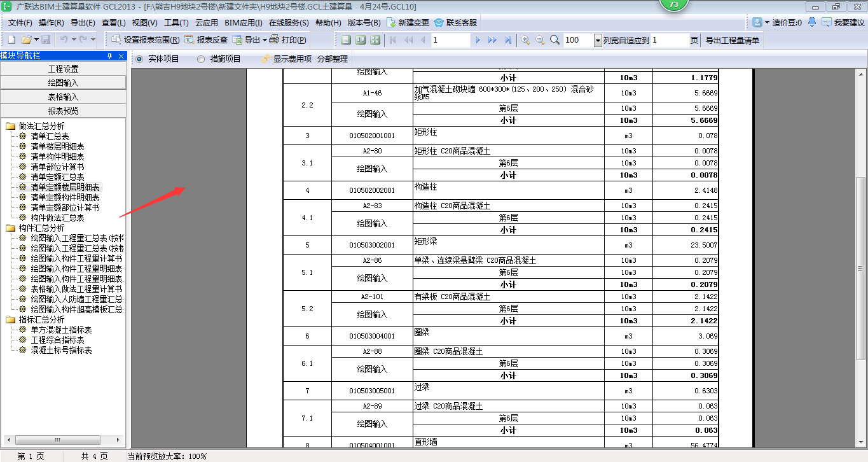The height and width of the screenshot is (462, 868).
Task: Click the Undo arrow icon
Action: click(64, 39)
